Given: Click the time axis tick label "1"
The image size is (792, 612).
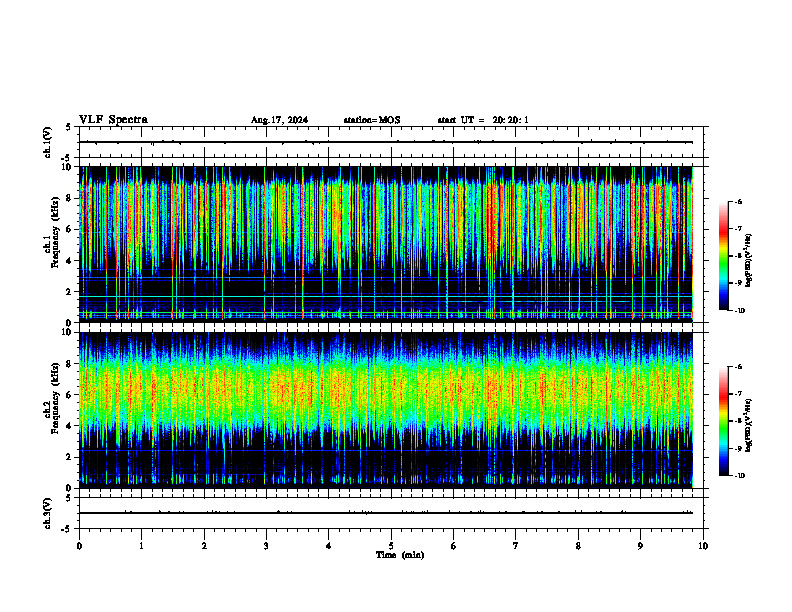Looking at the screenshot, I should click(142, 546).
